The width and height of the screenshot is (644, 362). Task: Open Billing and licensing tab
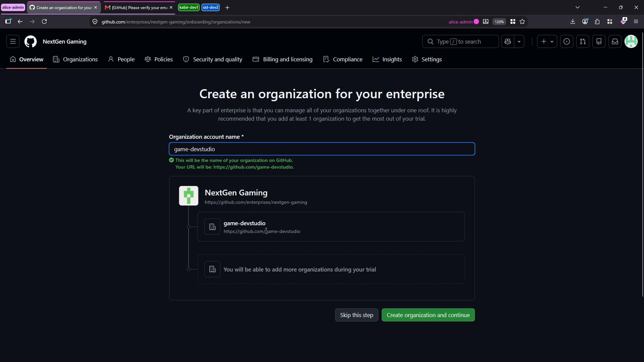282,59
